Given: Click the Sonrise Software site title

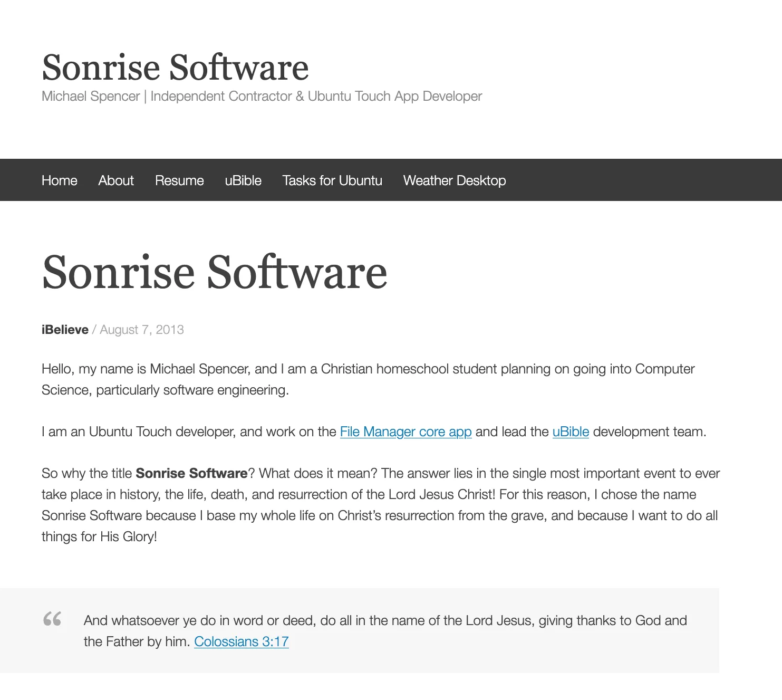Looking at the screenshot, I should pos(175,68).
